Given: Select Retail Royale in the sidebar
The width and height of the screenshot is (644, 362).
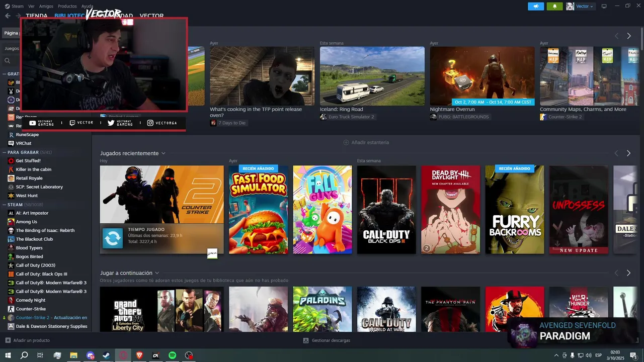Looking at the screenshot, I should (x=29, y=178).
